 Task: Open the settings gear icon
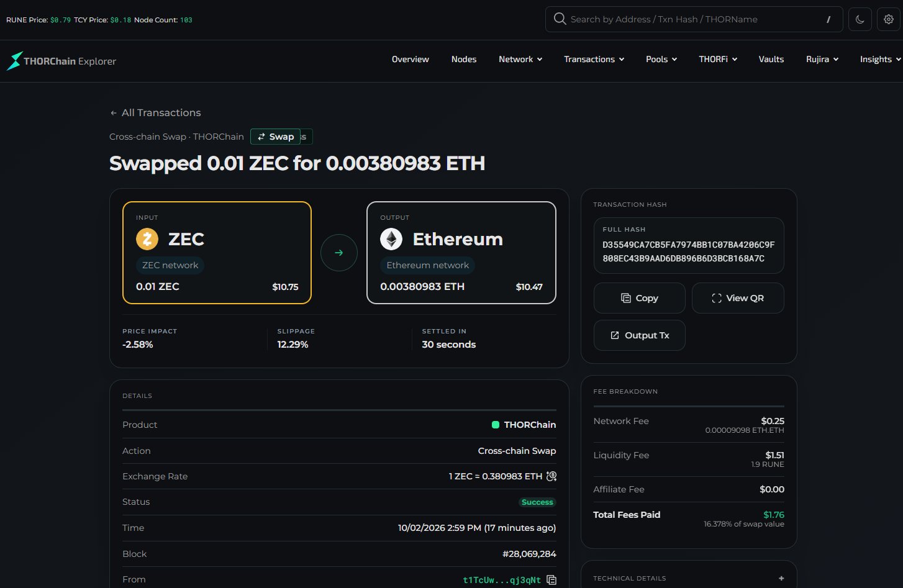point(889,19)
